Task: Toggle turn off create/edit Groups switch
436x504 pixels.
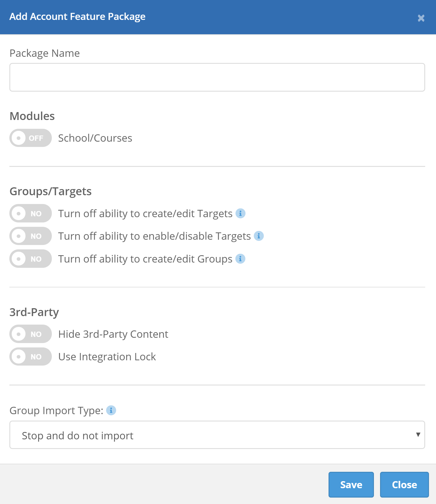Action: point(30,259)
